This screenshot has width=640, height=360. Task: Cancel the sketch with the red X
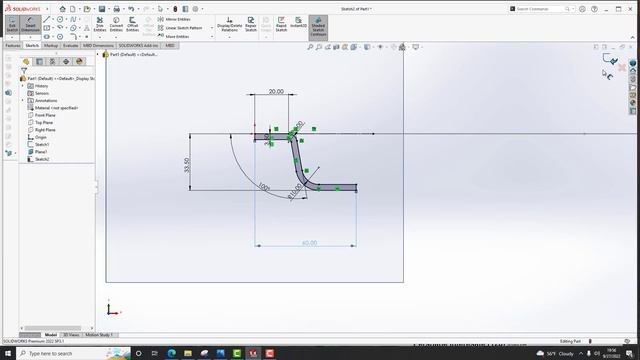point(622,68)
